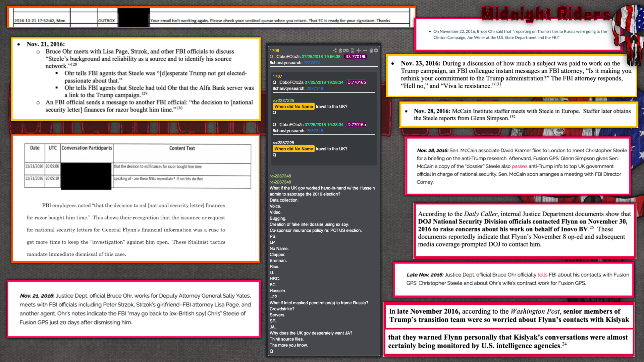Viewport: 644px width, 362px height.
Task: Click the circular scroll-up arrow icon
Action: (x=376, y=50)
